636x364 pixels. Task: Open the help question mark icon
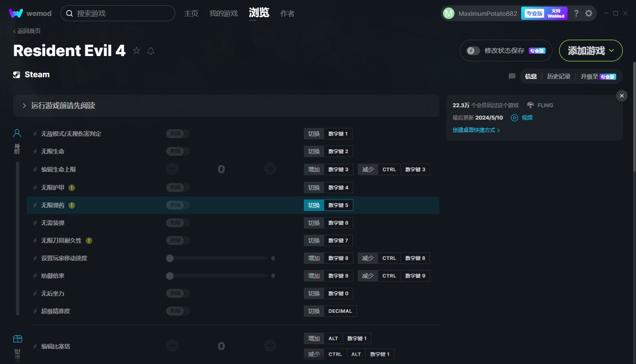[x=576, y=13]
